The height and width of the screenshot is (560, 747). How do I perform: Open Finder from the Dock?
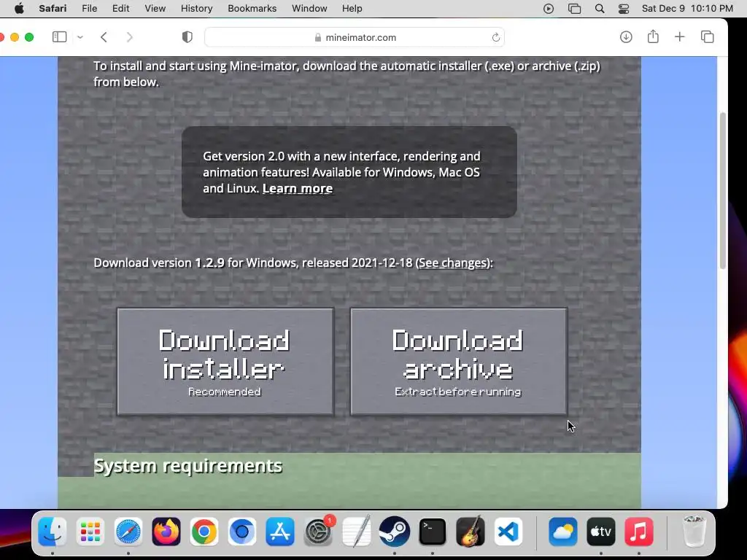[x=53, y=532]
